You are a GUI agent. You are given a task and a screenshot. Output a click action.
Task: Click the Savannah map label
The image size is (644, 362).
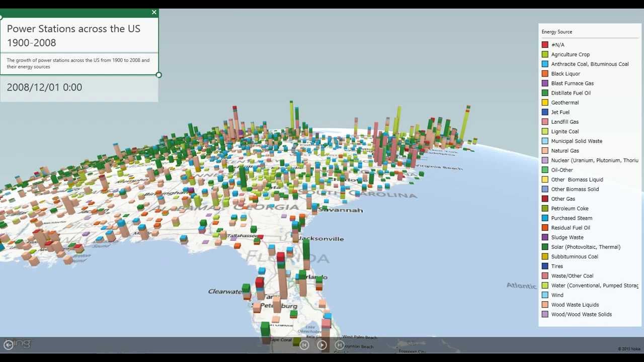341,210
